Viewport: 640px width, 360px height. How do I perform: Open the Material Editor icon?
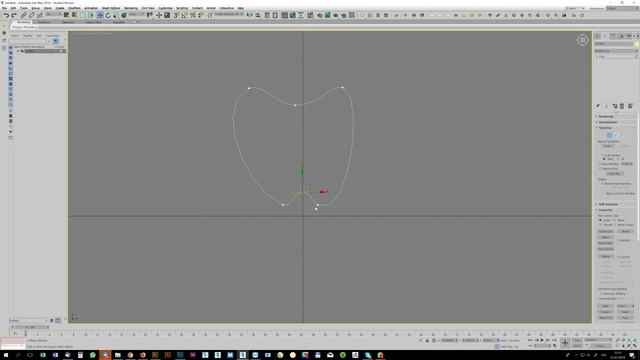coord(310,15)
